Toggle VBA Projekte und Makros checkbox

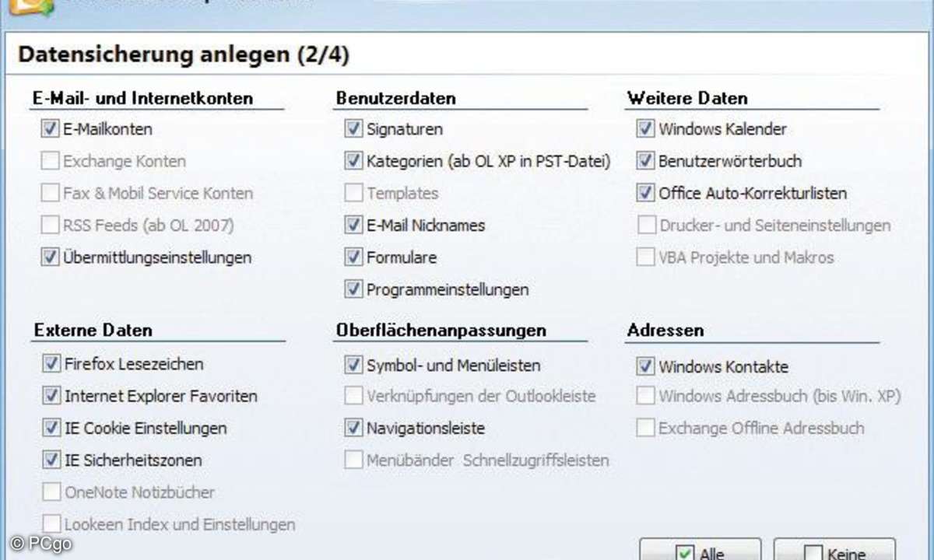point(645,257)
